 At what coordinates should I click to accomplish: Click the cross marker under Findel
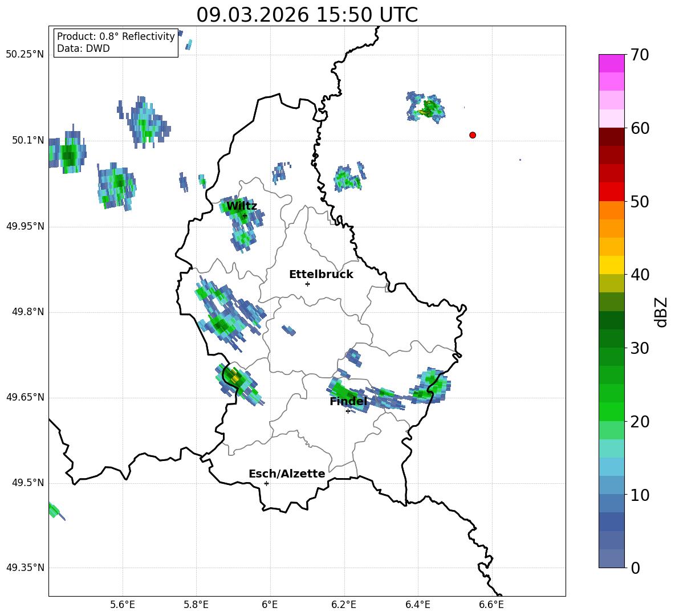pyautogui.click(x=348, y=411)
